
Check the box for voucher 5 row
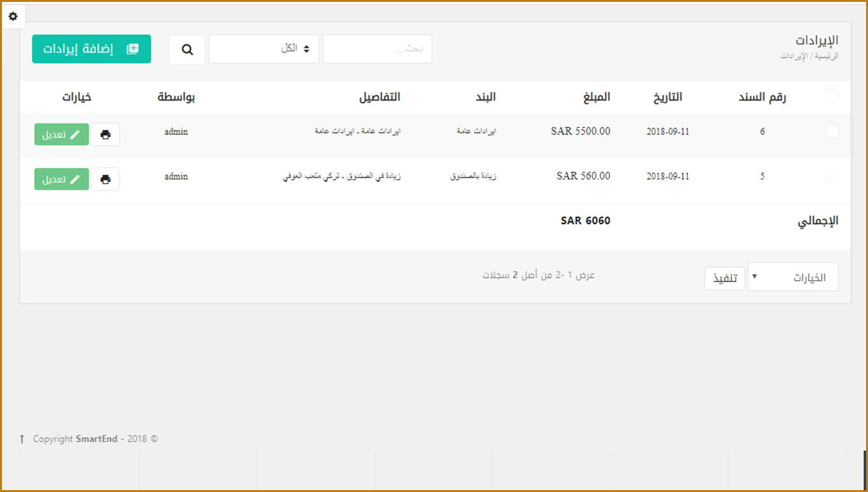pos(832,176)
